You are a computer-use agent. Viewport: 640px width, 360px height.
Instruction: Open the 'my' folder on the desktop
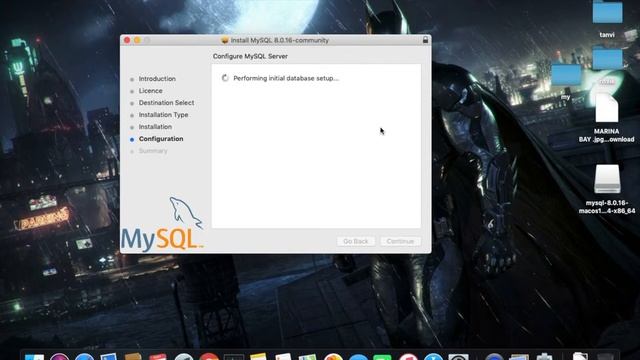[x=566, y=75]
